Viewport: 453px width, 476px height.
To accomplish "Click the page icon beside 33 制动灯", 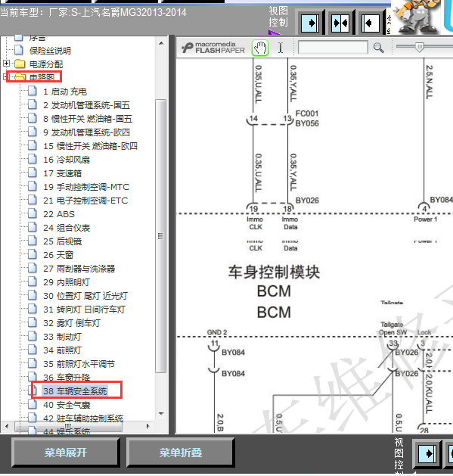I will tap(33, 336).
